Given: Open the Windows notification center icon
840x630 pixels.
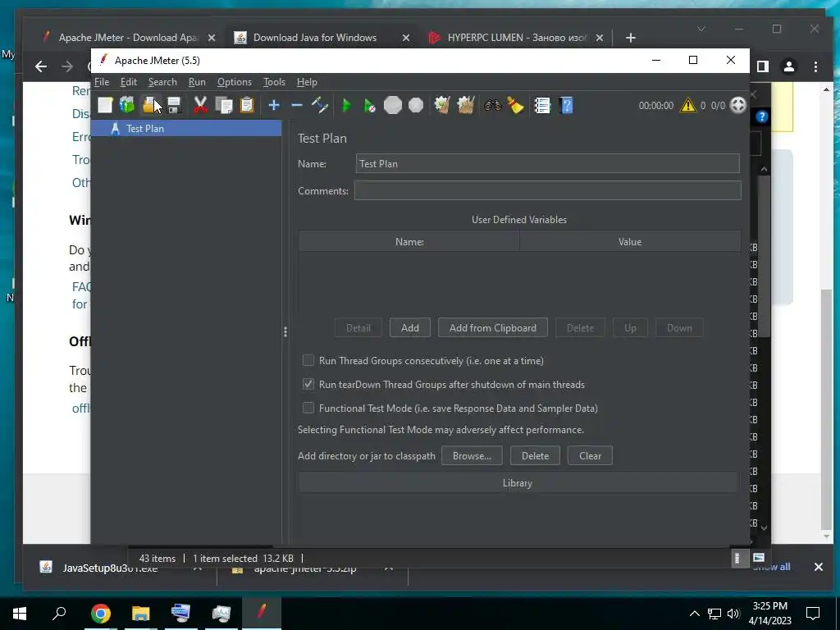Looking at the screenshot, I should pyautogui.click(x=813, y=614).
